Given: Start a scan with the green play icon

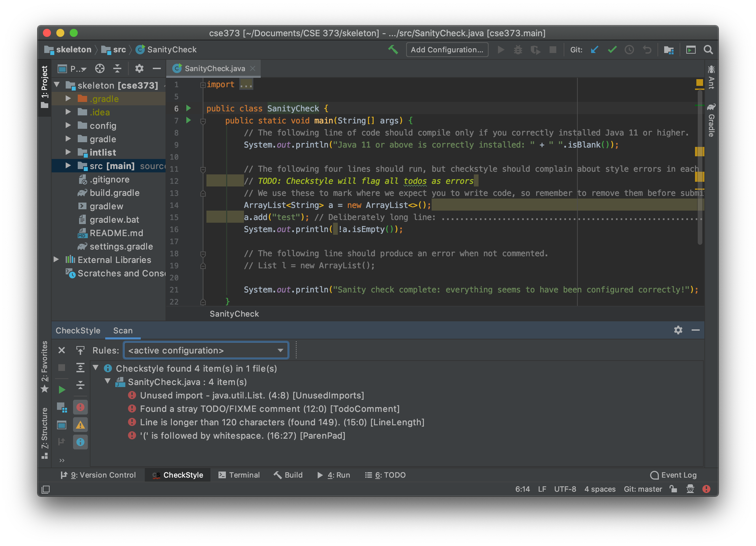Looking at the screenshot, I should [x=62, y=389].
